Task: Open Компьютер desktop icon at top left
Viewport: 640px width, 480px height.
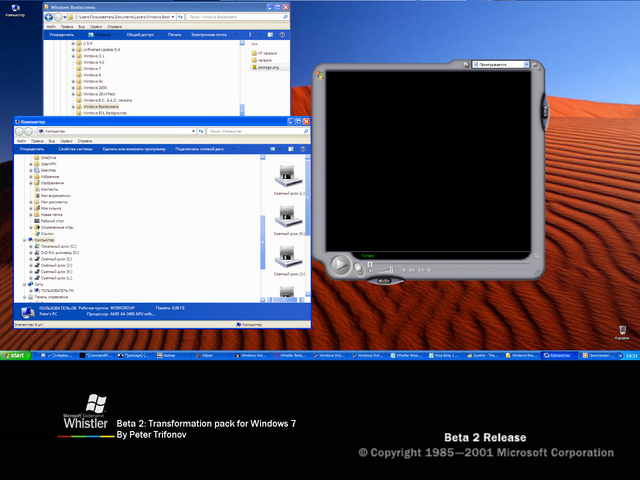Action: 15,11
